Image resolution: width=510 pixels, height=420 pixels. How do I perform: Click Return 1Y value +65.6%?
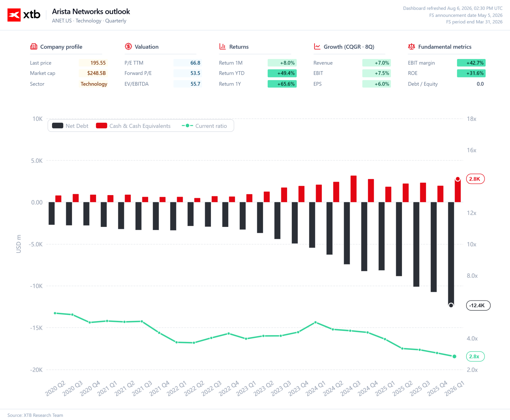coord(282,84)
